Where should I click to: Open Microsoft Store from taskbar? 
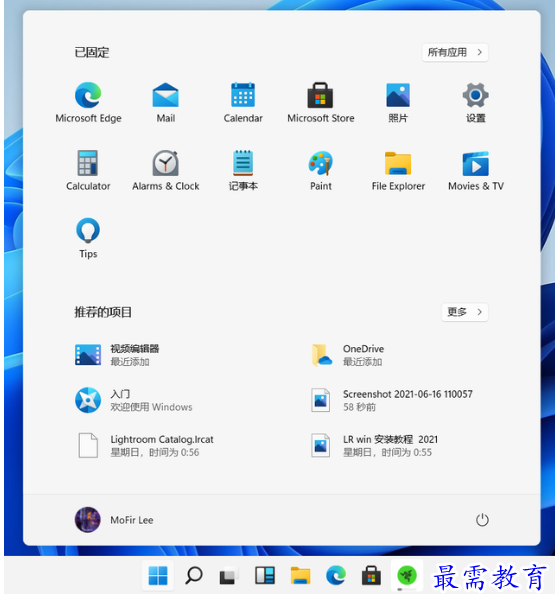click(371, 575)
